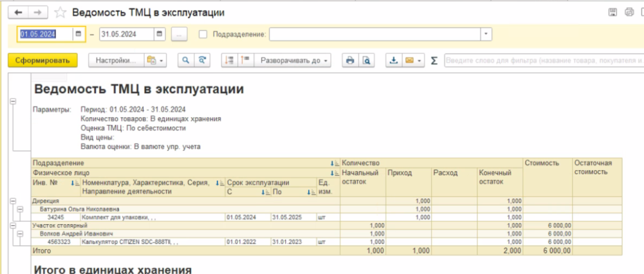
Task: Collapse the Дирекция group row
Action: tap(13, 201)
